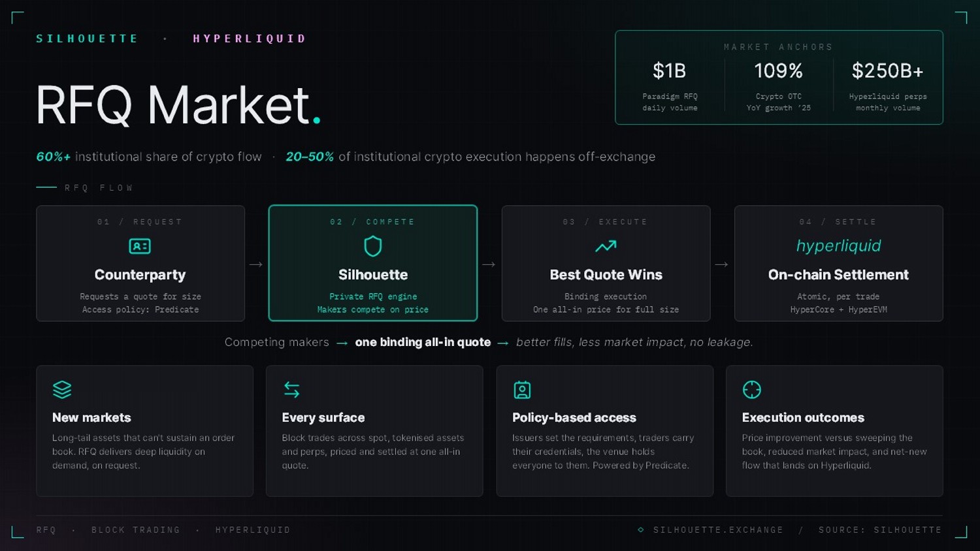Click the Policy-based access badge icon
980x551 pixels.
pyautogui.click(x=522, y=390)
